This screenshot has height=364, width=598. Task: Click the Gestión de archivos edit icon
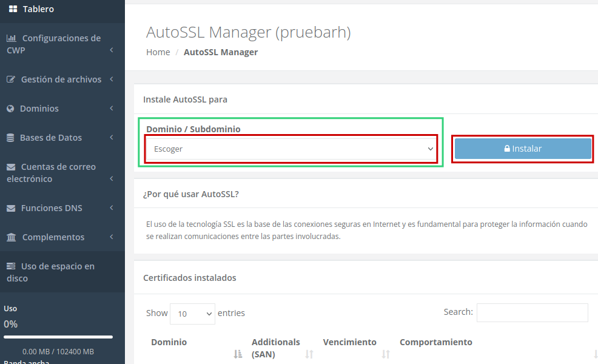click(x=11, y=79)
